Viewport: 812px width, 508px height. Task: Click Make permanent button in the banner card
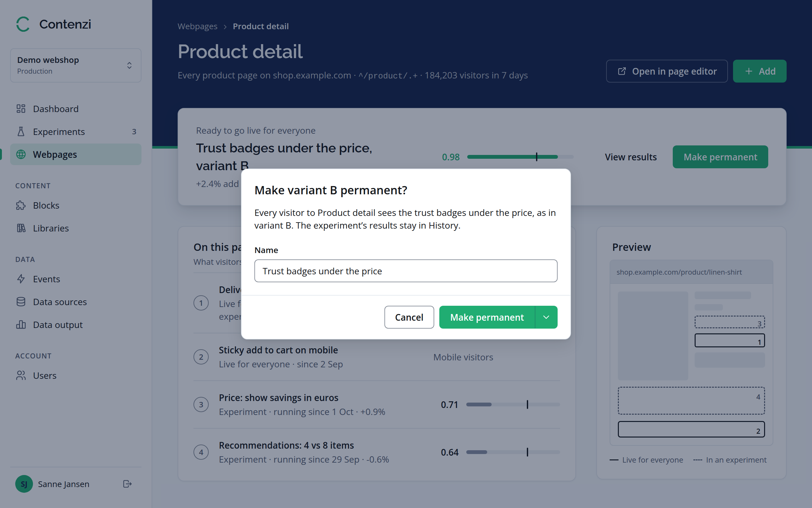click(x=720, y=157)
